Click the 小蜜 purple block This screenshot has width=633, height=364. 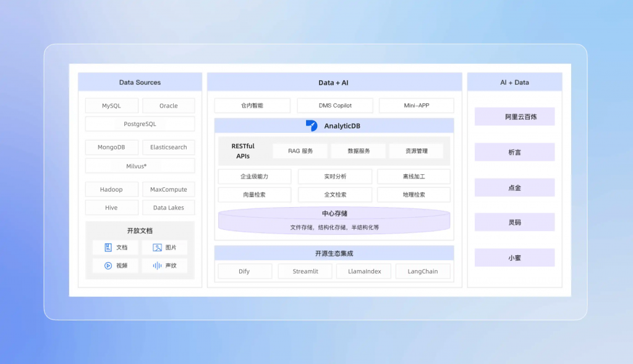point(514,257)
